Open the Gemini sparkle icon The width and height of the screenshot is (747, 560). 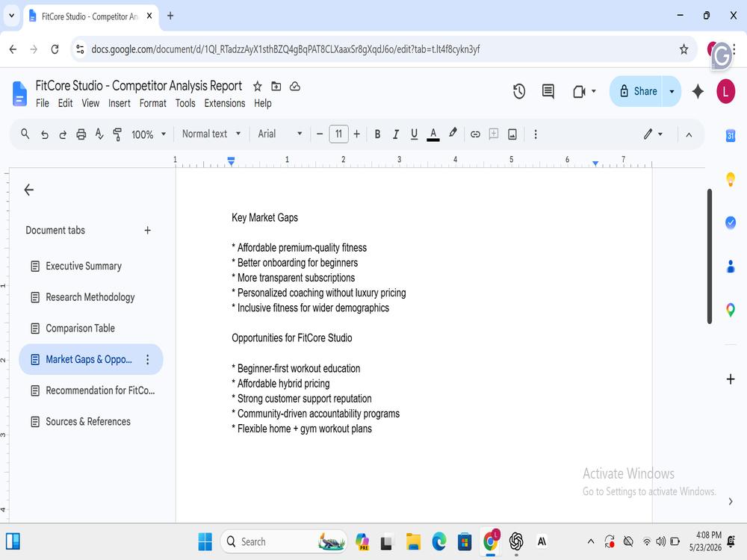698,91
